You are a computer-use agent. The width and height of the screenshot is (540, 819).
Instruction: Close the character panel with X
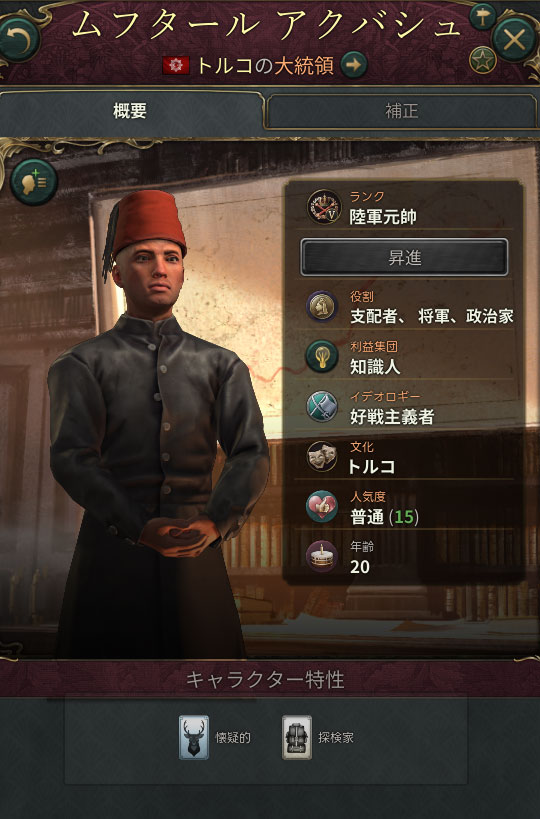(x=514, y=40)
